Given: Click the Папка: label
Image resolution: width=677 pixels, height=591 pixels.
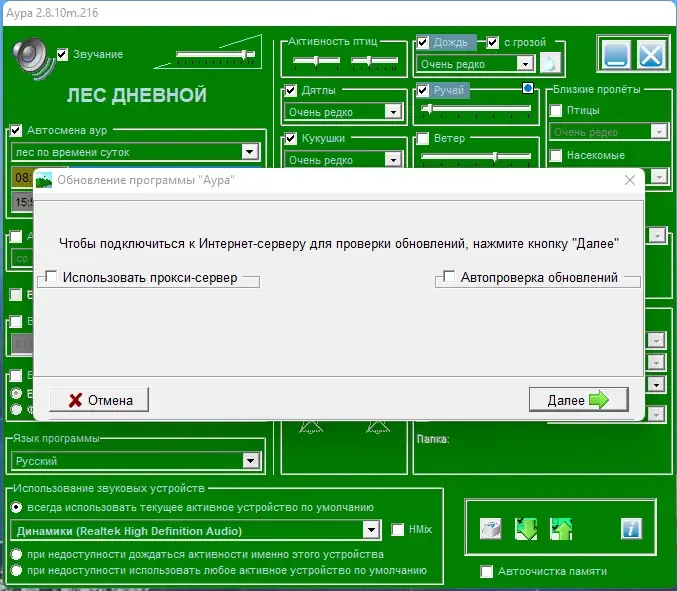Looking at the screenshot, I should coord(433,439).
